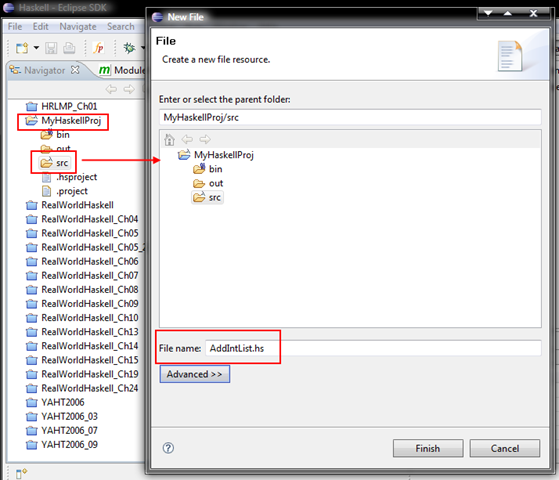Click the File name input field
The height and width of the screenshot is (480, 559).
pos(373,348)
